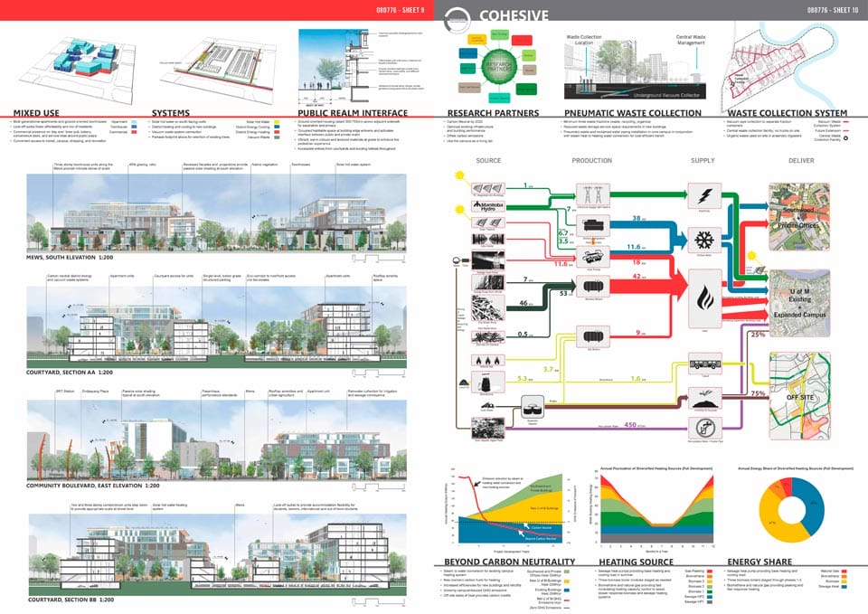Click the SYSTEMS heading
This screenshot has height=614, width=868.
pos(171,113)
